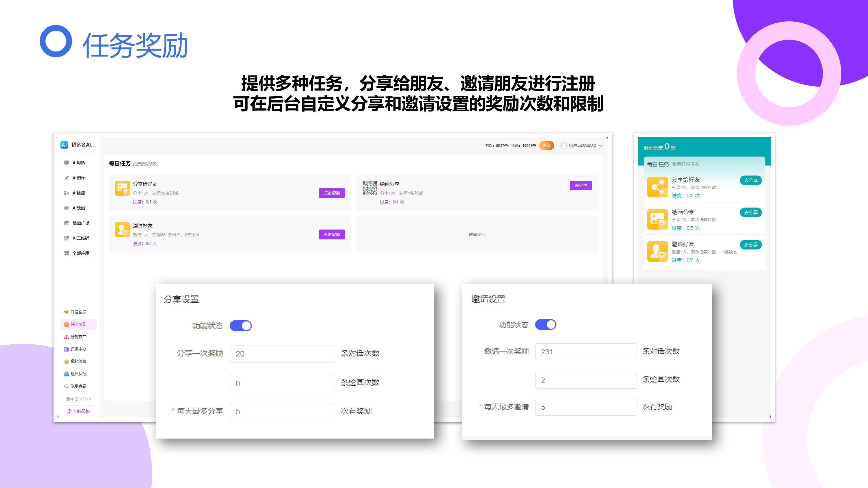Click the AI对话 chat icon in sidebar
Screen dimensions: 868x488
[x=66, y=163]
